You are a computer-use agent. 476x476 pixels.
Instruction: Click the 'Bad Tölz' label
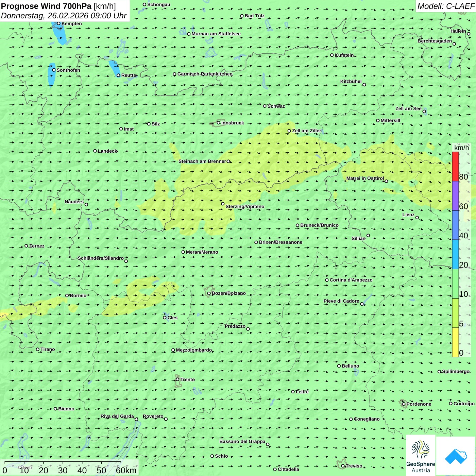[255, 16]
